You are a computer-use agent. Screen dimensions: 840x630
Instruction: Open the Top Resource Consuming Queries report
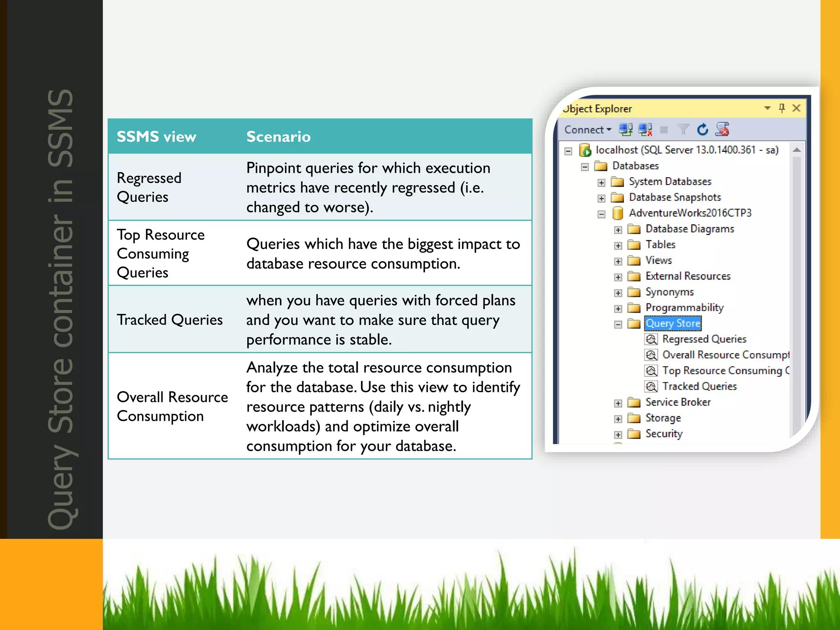point(726,371)
